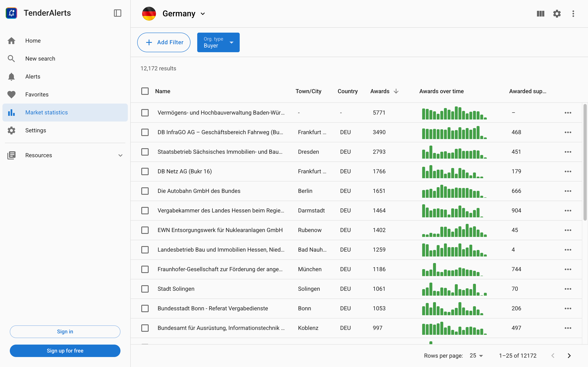Open rows per page dropdown

[x=476, y=356]
